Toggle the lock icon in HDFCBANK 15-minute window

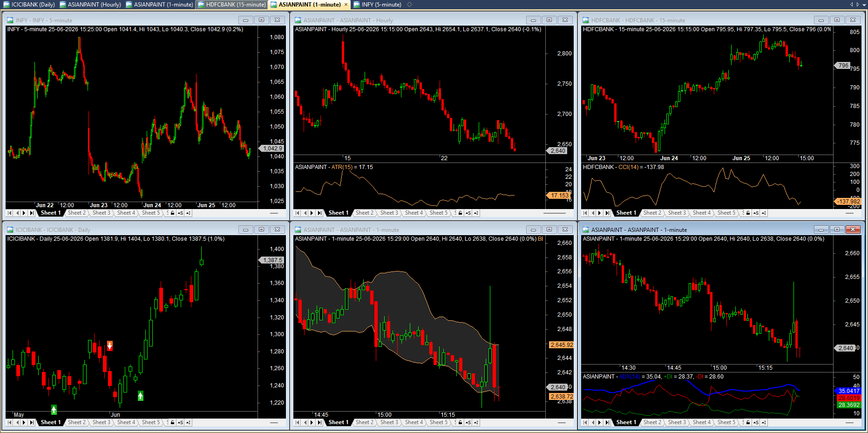point(748,213)
